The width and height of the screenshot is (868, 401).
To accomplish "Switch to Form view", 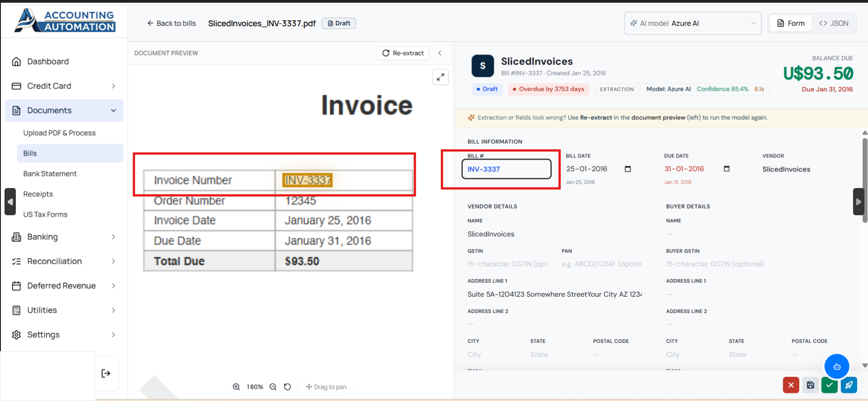I will click(791, 23).
